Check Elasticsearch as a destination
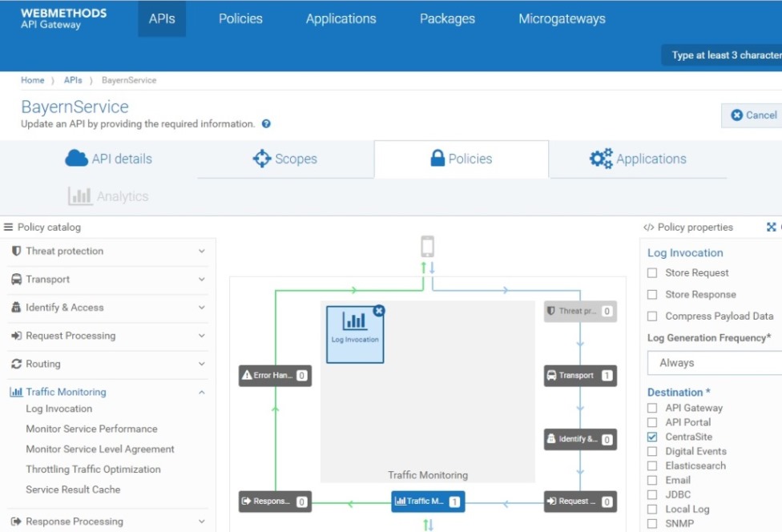The image size is (782, 532). point(652,465)
